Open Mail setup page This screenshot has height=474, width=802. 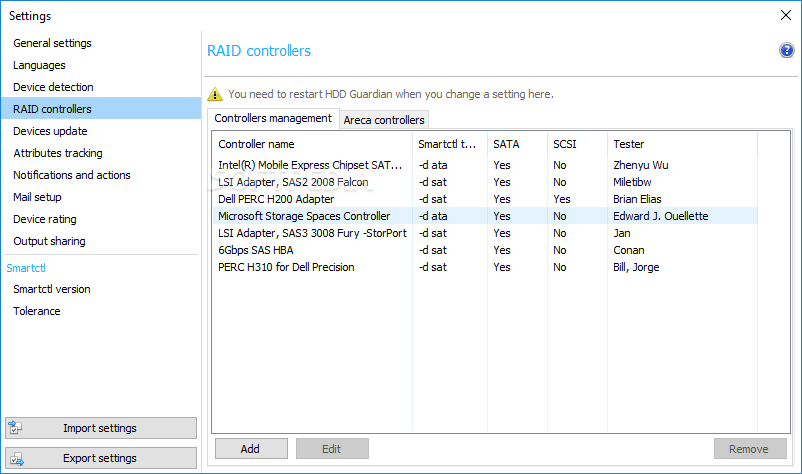point(37,197)
